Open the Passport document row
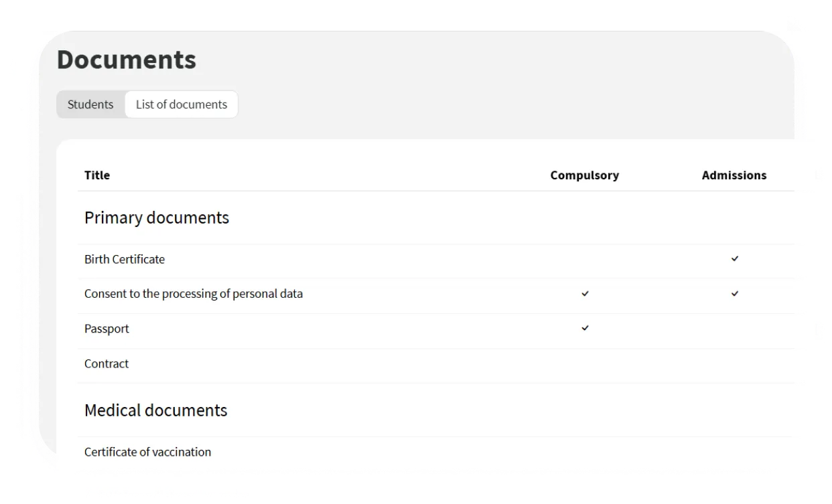The width and height of the screenshot is (832, 504). [107, 329]
